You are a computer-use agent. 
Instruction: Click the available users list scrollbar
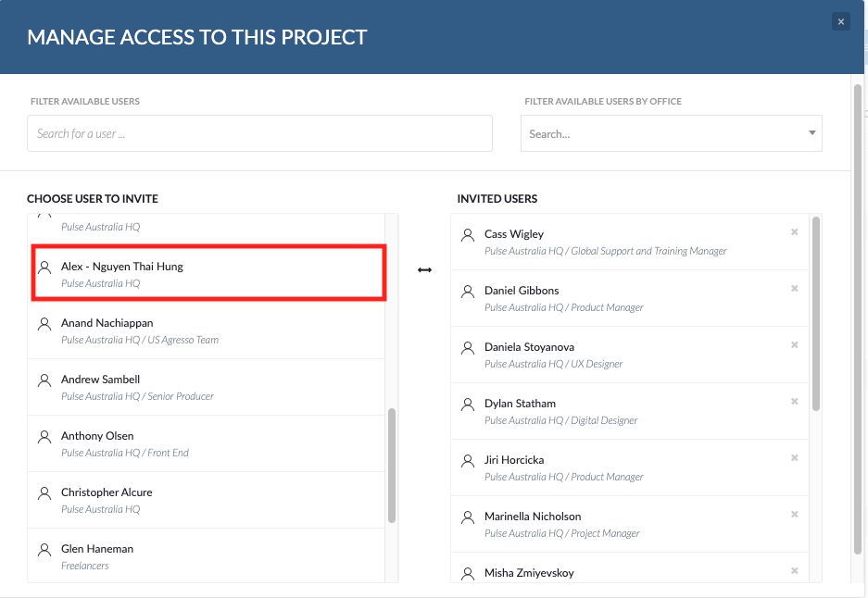[x=392, y=466]
